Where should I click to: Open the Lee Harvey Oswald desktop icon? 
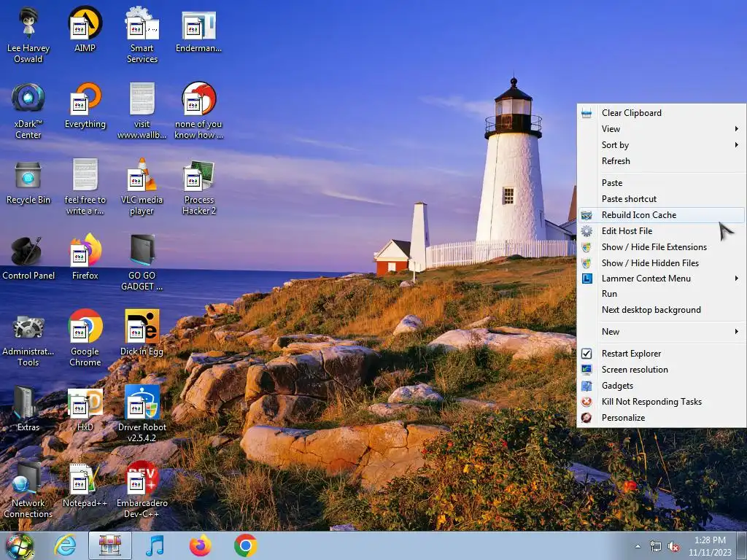click(x=28, y=35)
